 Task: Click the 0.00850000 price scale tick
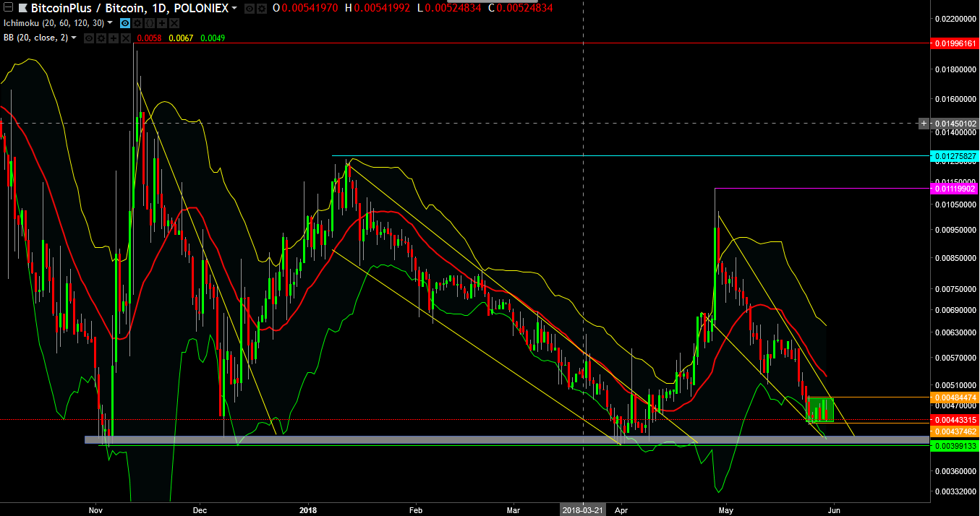pos(955,257)
